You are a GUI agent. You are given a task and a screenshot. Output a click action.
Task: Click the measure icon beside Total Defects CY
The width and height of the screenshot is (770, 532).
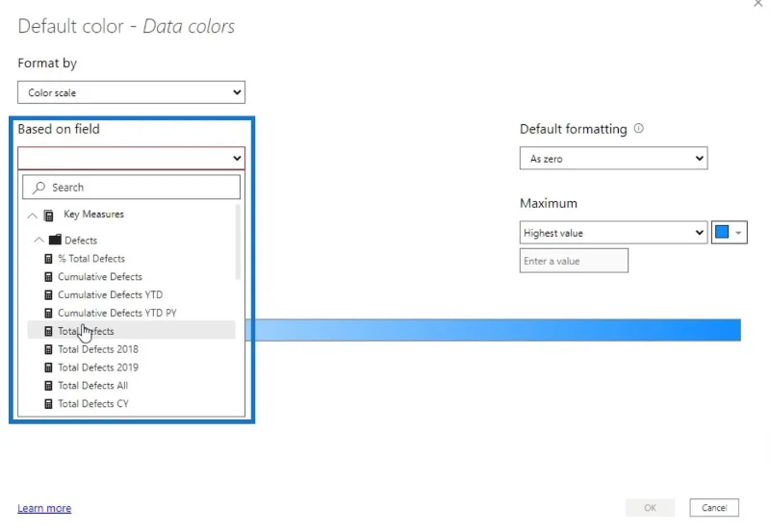coord(48,404)
